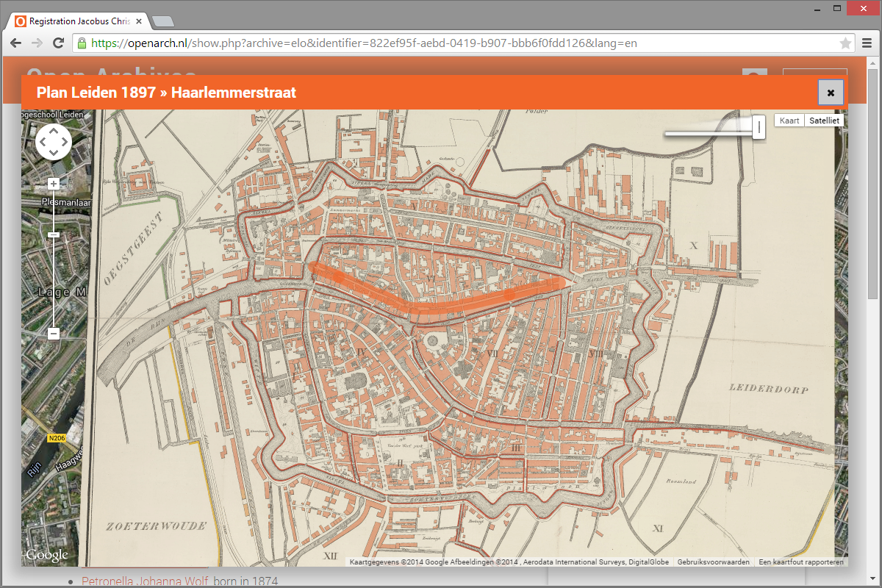Close the Plan Leiden 1897 map overlay
882x588 pixels.
(831, 93)
